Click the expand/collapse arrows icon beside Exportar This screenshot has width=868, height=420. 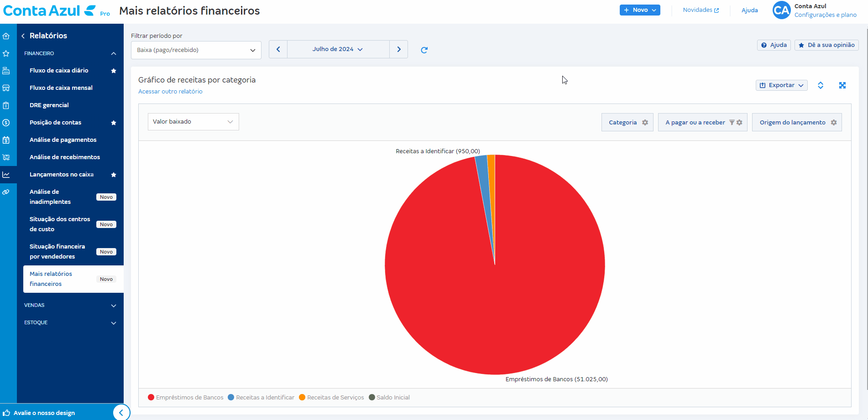[x=820, y=85]
